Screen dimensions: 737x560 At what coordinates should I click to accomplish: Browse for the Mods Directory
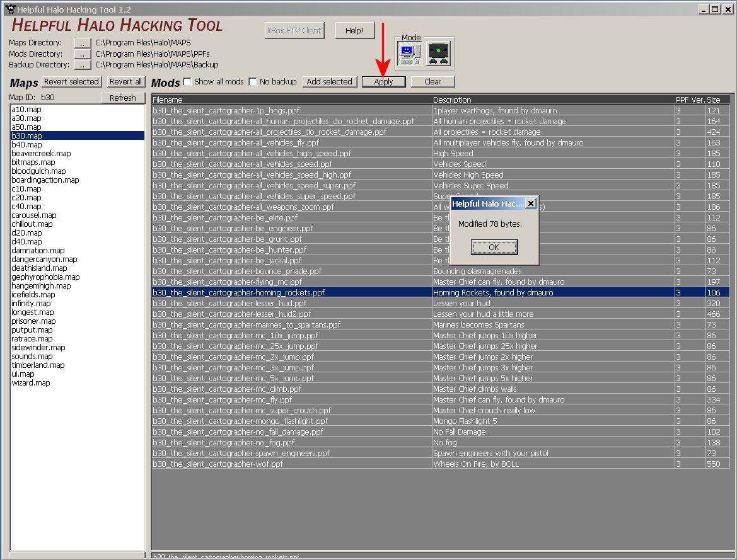(82, 54)
